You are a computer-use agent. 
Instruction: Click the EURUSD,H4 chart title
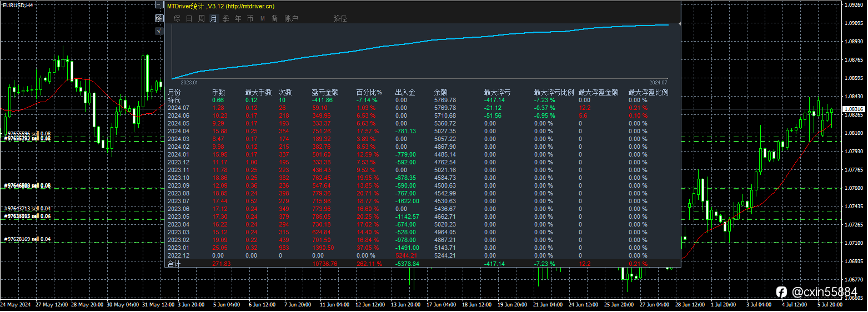click(x=17, y=5)
